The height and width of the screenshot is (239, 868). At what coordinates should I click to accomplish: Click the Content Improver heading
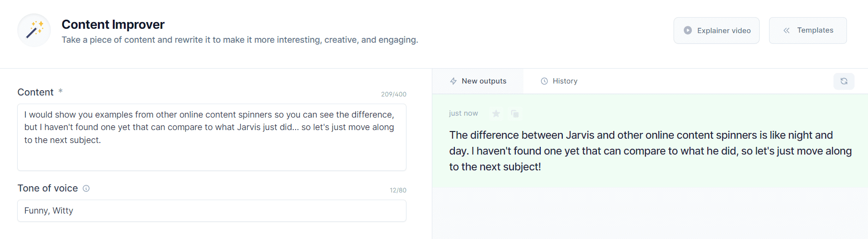pyautogui.click(x=113, y=24)
